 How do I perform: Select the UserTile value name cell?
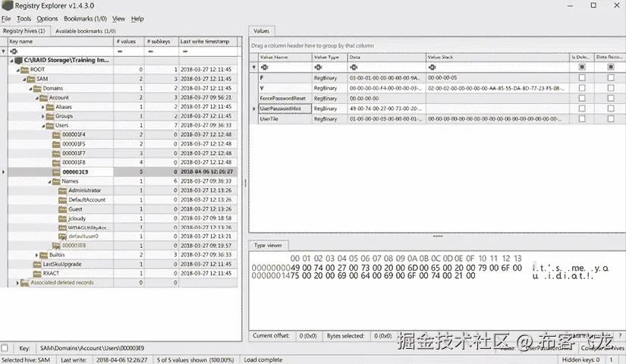click(x=285, y=119)
